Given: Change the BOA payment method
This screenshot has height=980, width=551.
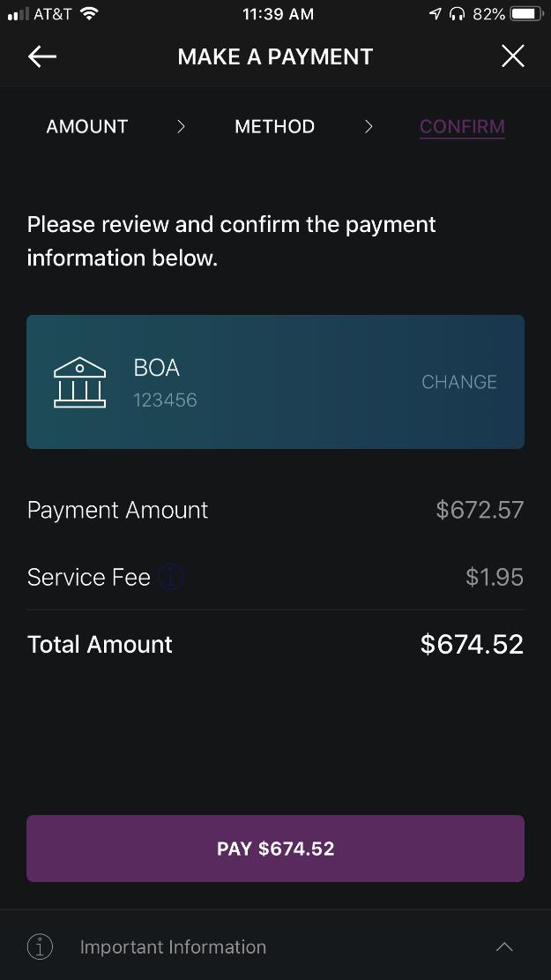Looking at the screenshot, I should tap(458, 382).
